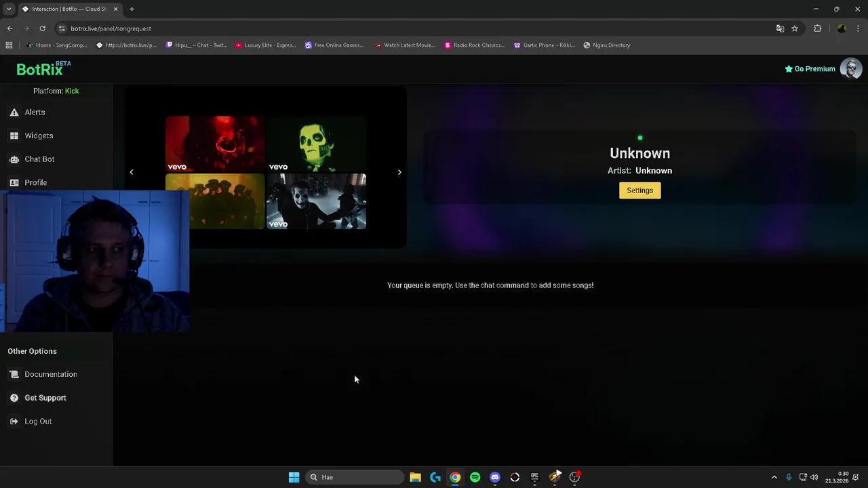Screen dimensions: 868x488
Task: Open the Chrome profile avatar
Action: tap(842, 28)
